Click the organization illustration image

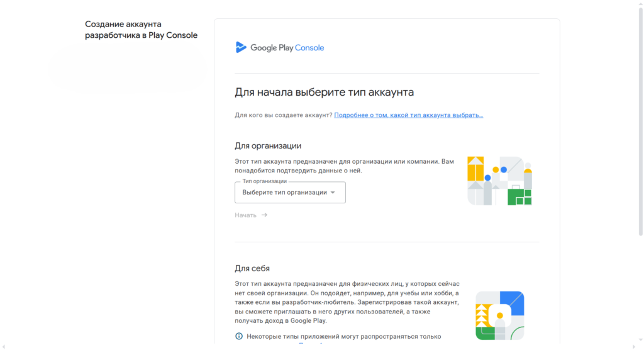[500, 181]
